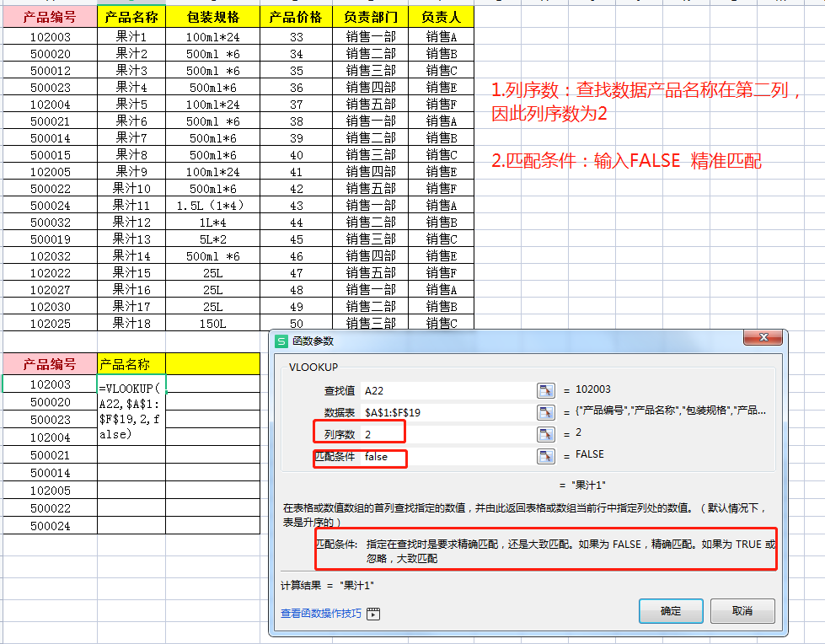Click the video icon beside 查看函数操作技巧
The image size is (825, 644).
click(x=373, y=614)
